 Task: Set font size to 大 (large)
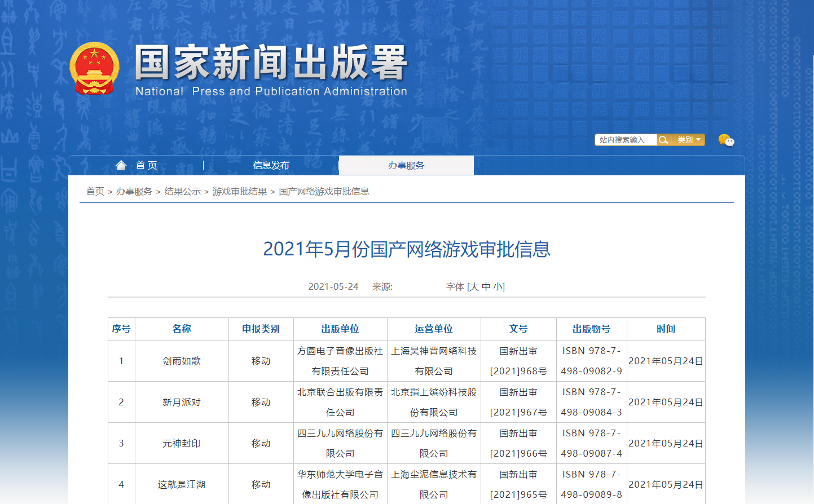coord(474,287)
